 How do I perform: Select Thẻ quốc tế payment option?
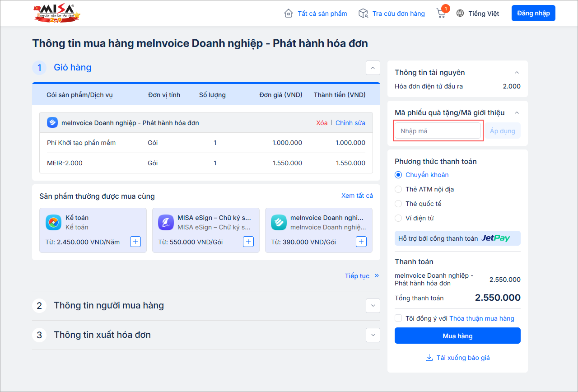tap(398, 204)
